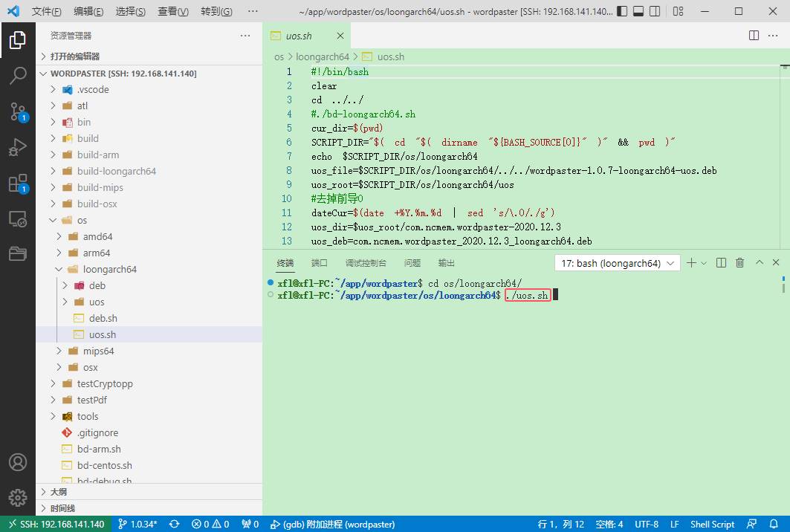The width and height of the screenshot is (790, 532).
Task: Open the Remote Explorer view
Action: (18, 219)
